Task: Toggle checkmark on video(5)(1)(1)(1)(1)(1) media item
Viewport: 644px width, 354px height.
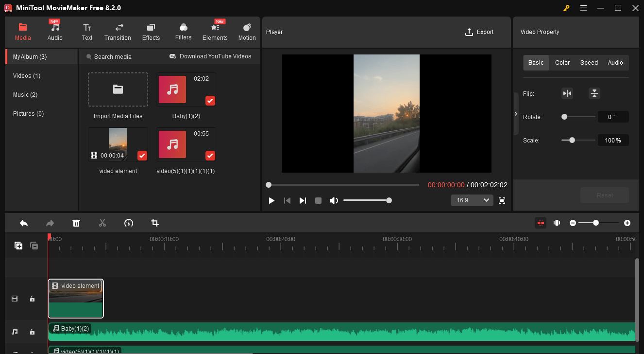Action: pos(210,156)
